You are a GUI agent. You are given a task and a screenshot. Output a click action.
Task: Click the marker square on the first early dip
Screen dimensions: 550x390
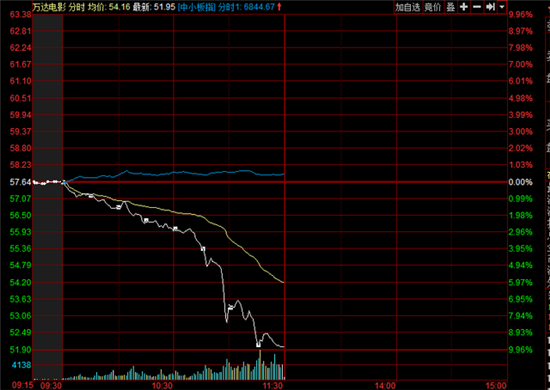pyautogui.click(x=91, y=195)
